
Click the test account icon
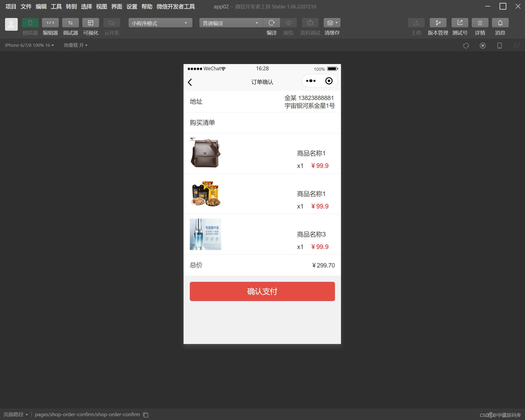point(460,23)
